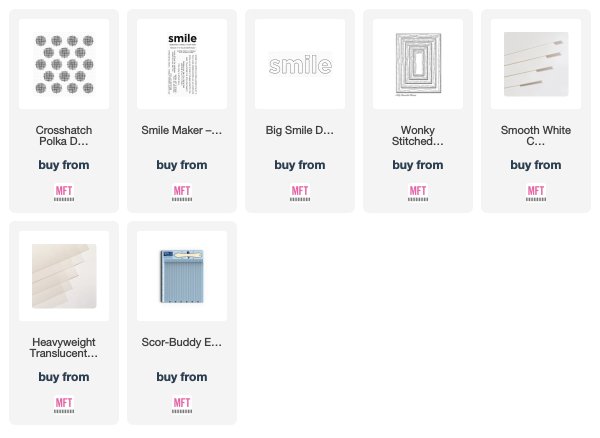Click MFT logo under Smooth White Cardstock
This screenshot has width=600, height=438.
pyautogui.click(x=536, y=193)
